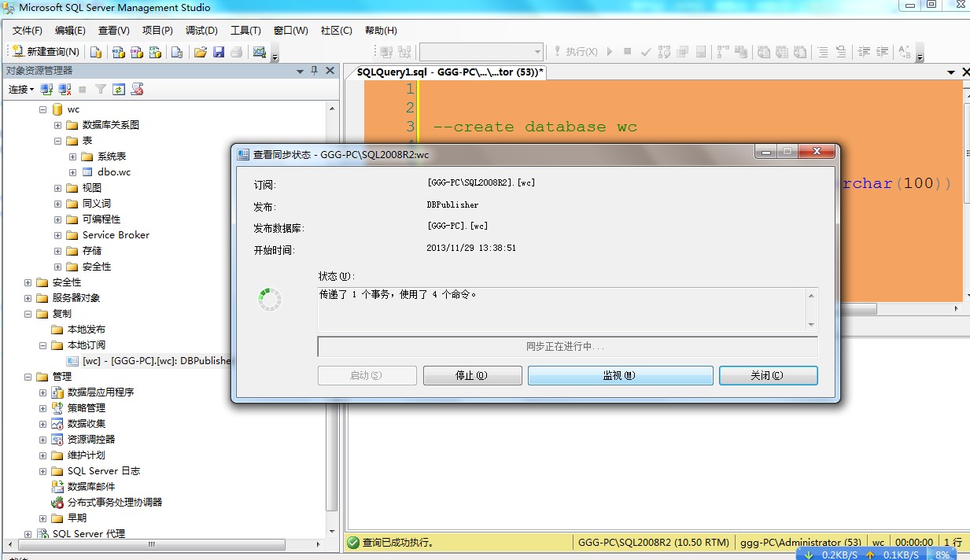Open a Database Engine Query

(x=96, y=52)
